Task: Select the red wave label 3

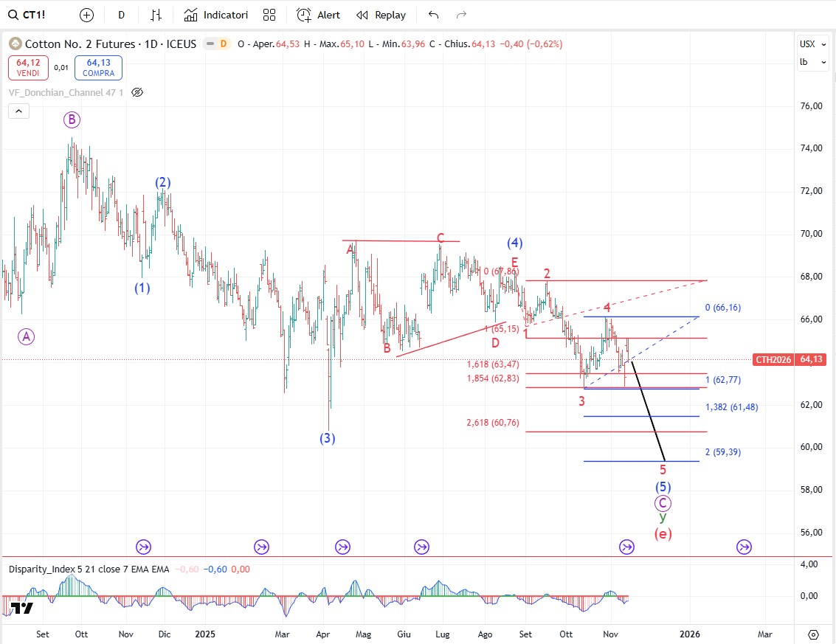Action: [581, 401]
